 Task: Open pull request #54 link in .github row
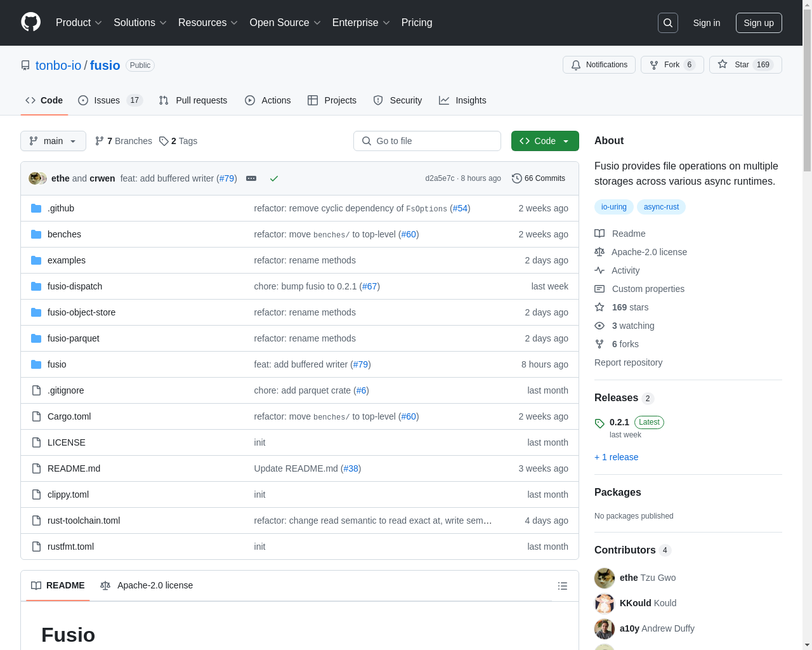(460, 208)
